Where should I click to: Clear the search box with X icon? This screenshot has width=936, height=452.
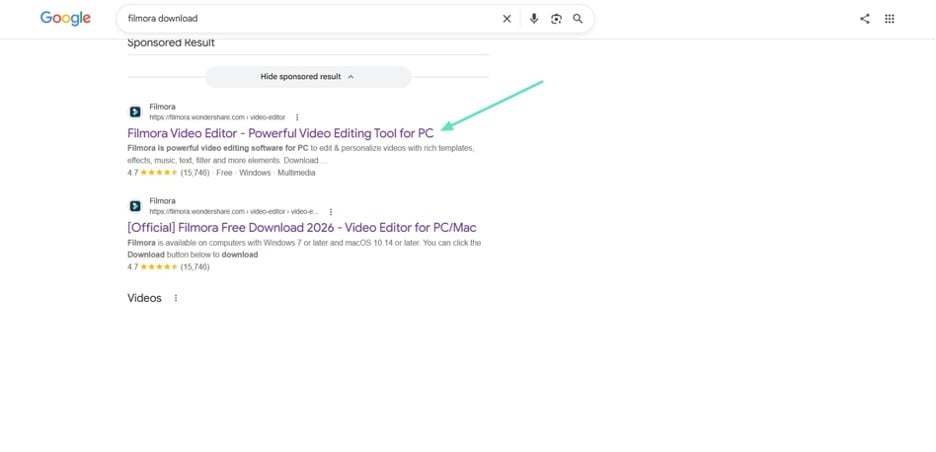point(507,19)
